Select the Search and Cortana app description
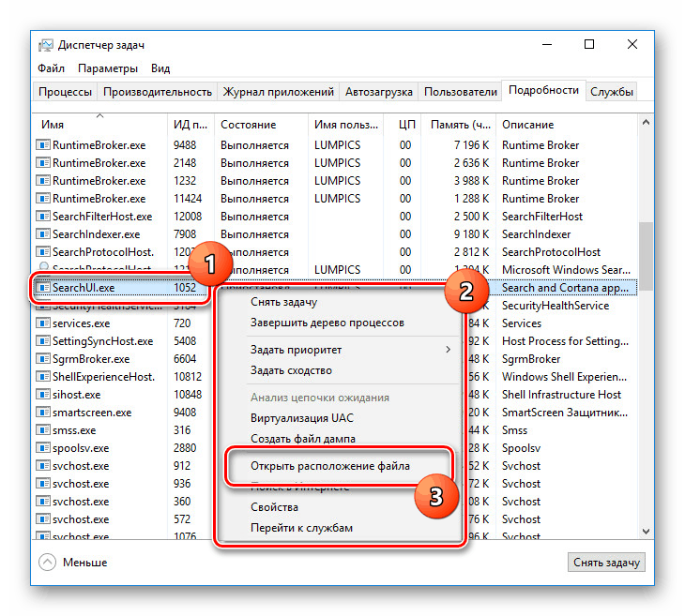685x616 pixels. point(565,288)
